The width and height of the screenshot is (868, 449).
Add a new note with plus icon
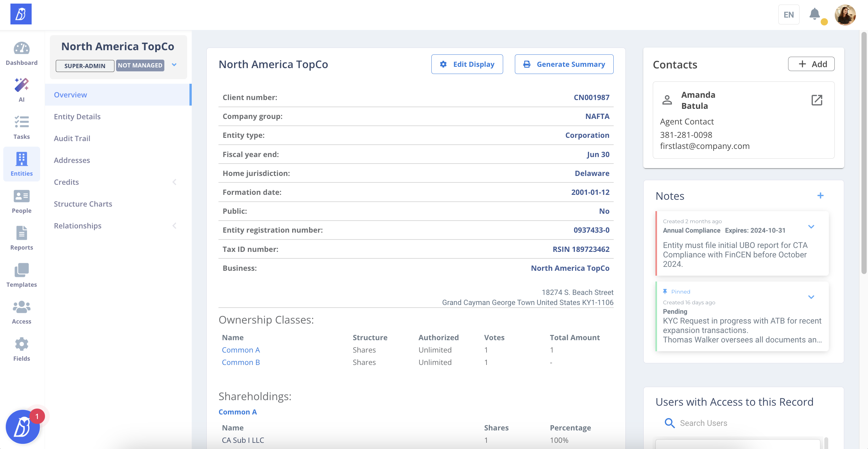[820, 196]
